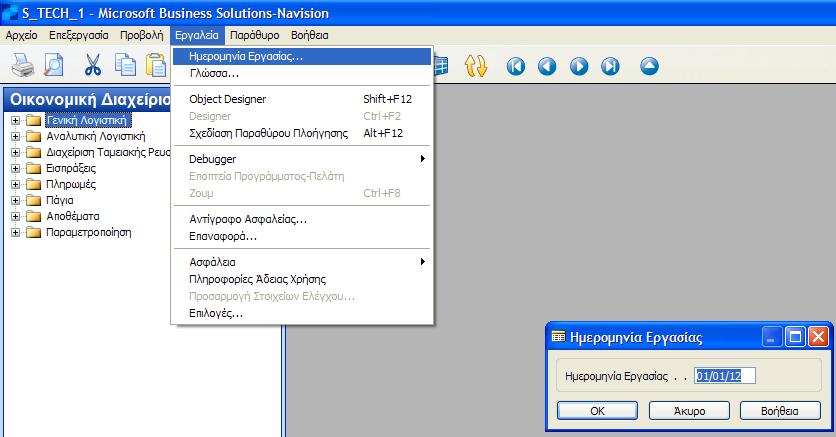Go to the last record icon
The width and height of the screenshot is (836, 437).
[610, 67]
